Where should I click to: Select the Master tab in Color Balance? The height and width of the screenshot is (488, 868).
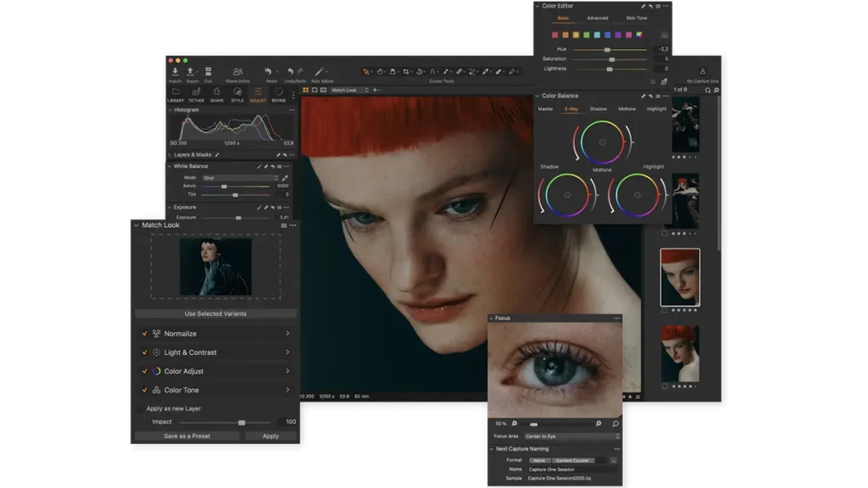pos(545,109)
